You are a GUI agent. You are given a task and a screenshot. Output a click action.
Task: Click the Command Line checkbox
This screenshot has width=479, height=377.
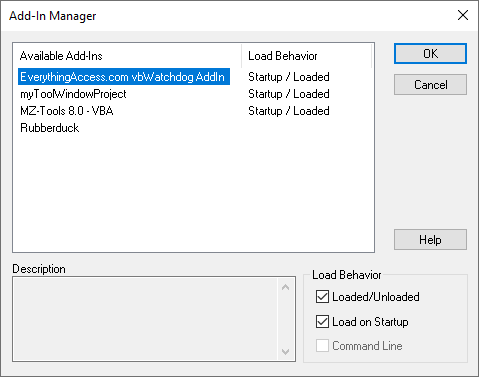(322, 346)
